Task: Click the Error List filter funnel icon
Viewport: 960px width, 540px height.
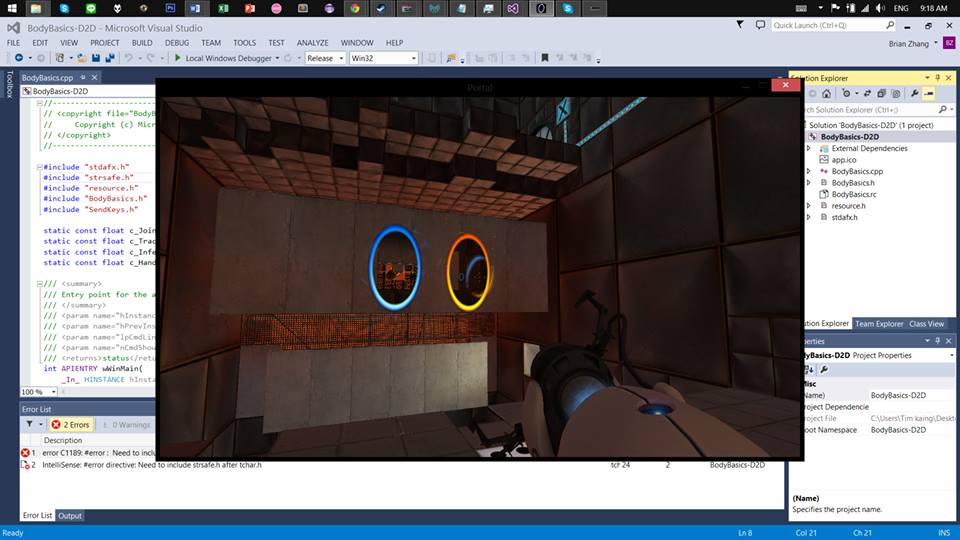Action: click(x=29, y=424)
